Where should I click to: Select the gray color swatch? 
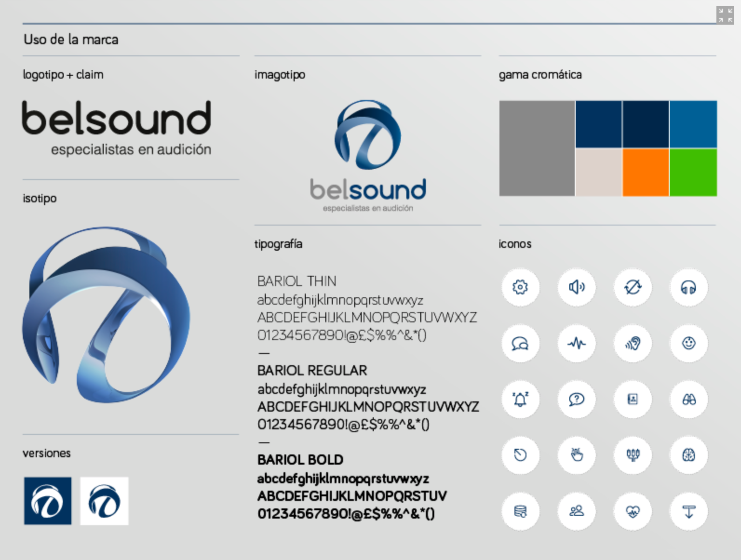[x=537, y=148]
